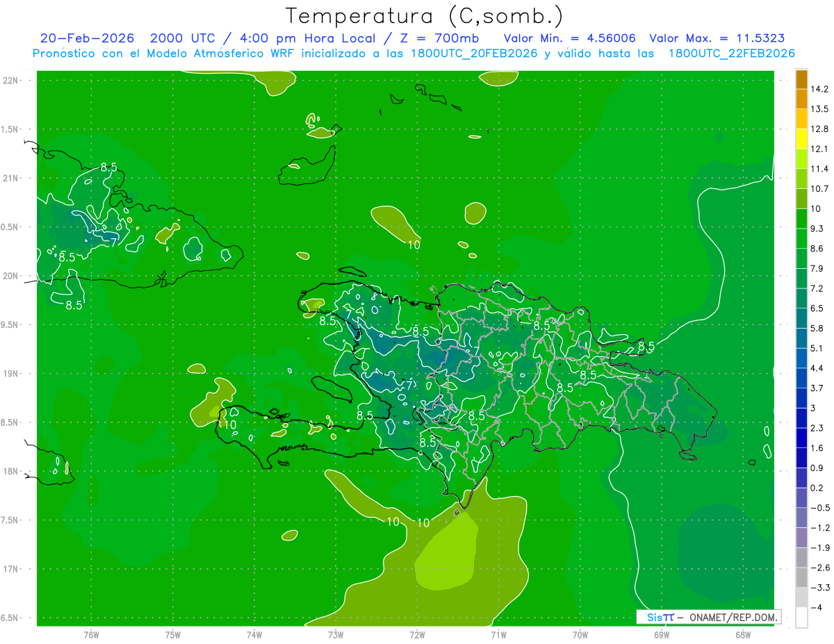Click the "72W" longitude axis label

417,635
